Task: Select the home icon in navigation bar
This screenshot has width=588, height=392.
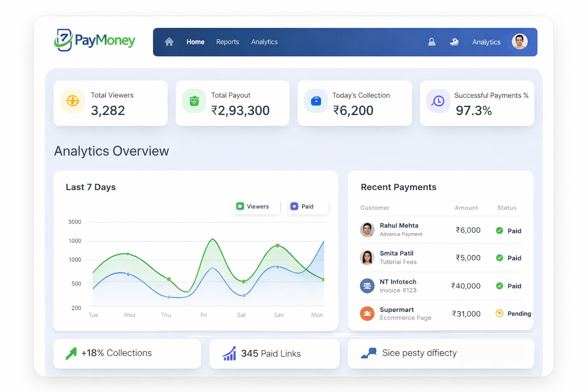Action: coord(169,42)
